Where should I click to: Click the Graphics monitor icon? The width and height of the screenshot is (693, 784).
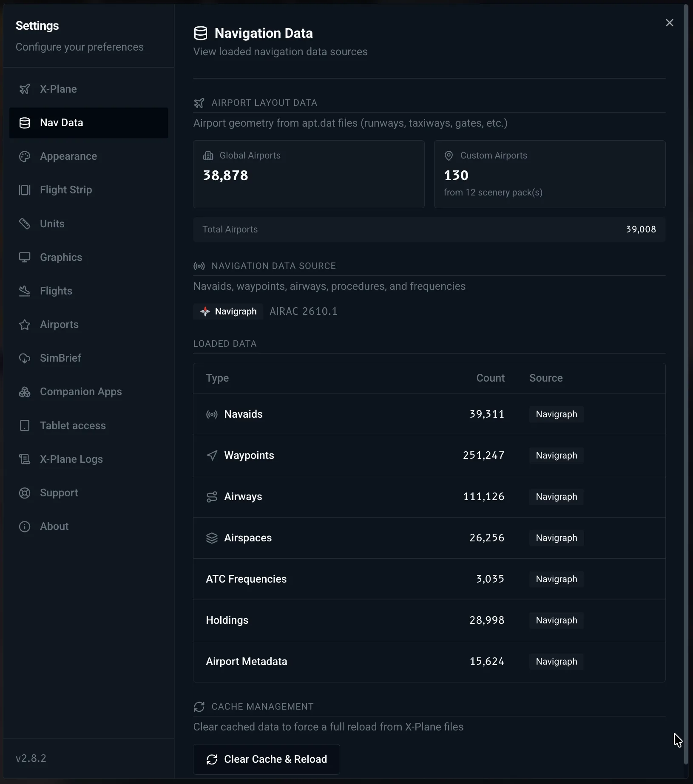point(25,257)
